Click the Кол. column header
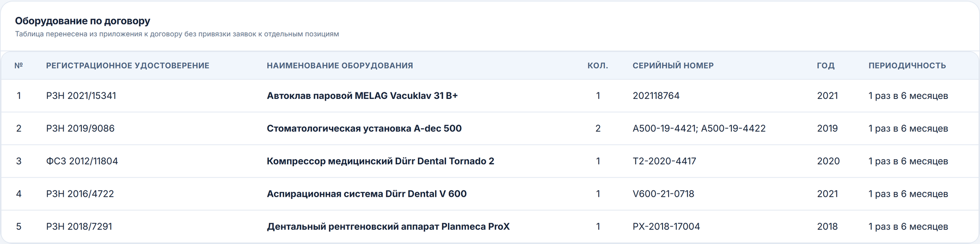Image resolution: width=980 pixels, height=244 pixels. point(598,66)
